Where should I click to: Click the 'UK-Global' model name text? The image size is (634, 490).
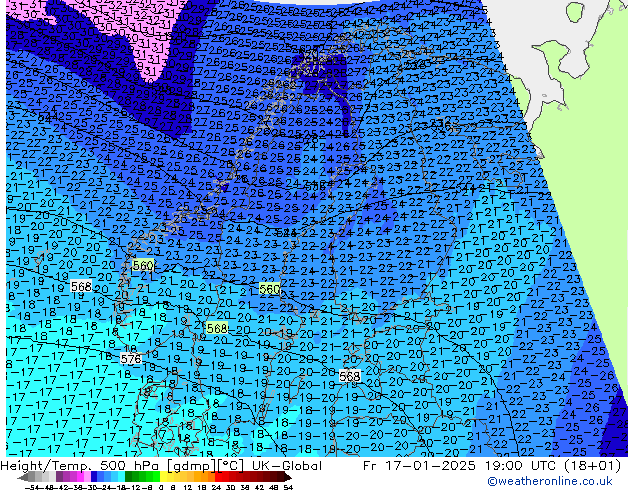(287, 466)
